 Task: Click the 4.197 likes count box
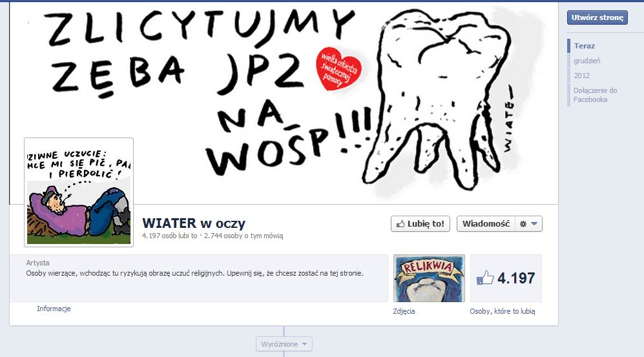[x=506, y=278]
